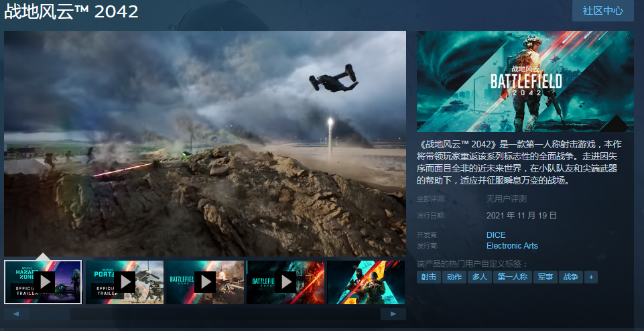Click the 无用户评测 review summary text
The image size is (644, 331).
[x=507, y=199]
